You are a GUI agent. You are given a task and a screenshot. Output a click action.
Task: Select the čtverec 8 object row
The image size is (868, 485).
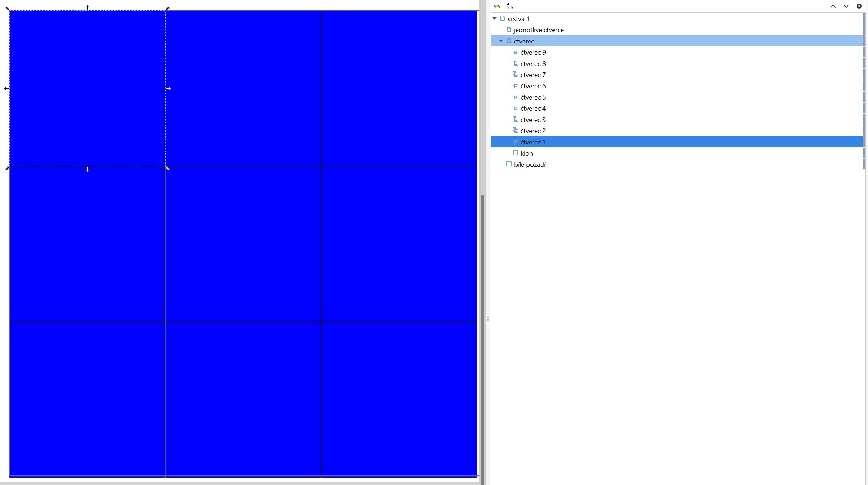click(x=533, y=63)
